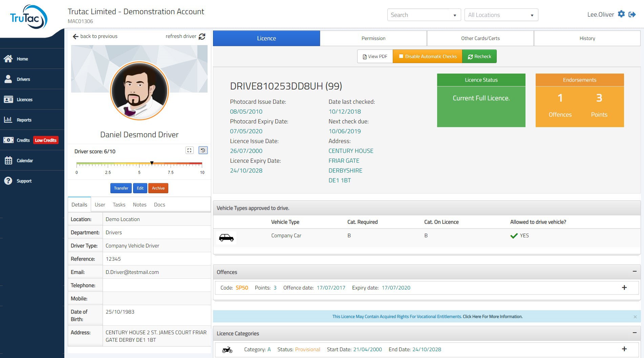The image size is (644, 358).
Task: Click the refresh driver icon
Action: [202, 37]
